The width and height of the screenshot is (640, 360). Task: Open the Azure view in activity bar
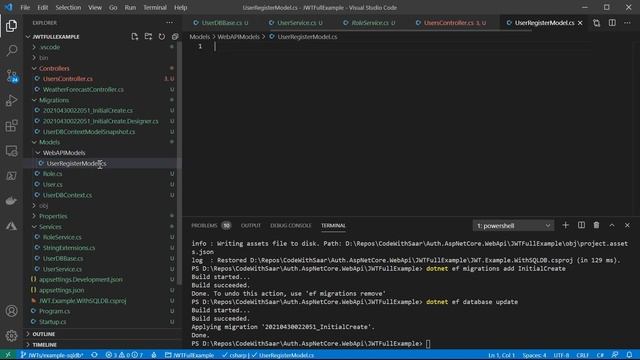point(11,226)
